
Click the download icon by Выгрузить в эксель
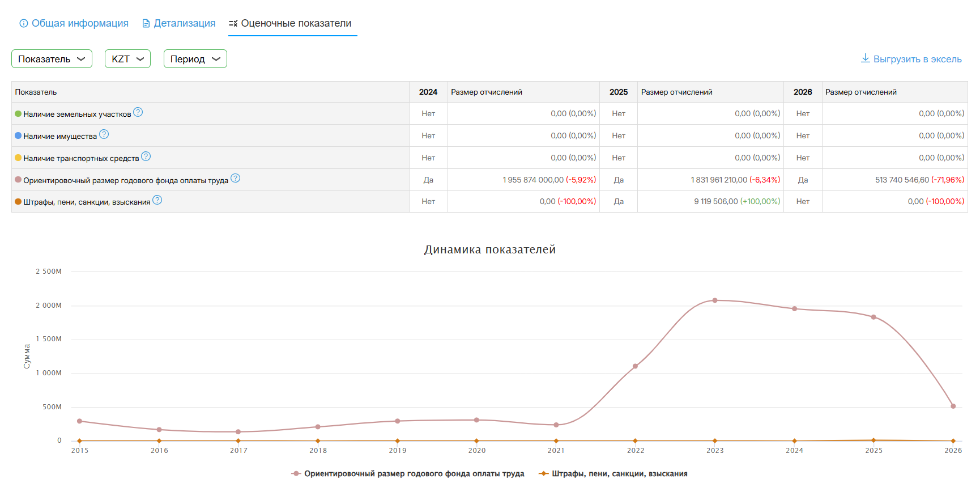coord(865,58)
